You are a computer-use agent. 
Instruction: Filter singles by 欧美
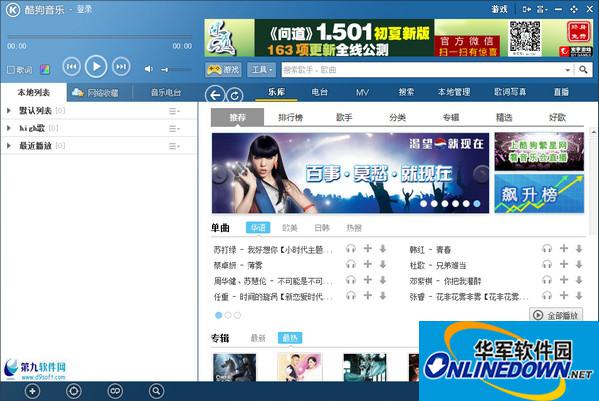point(290,228)
